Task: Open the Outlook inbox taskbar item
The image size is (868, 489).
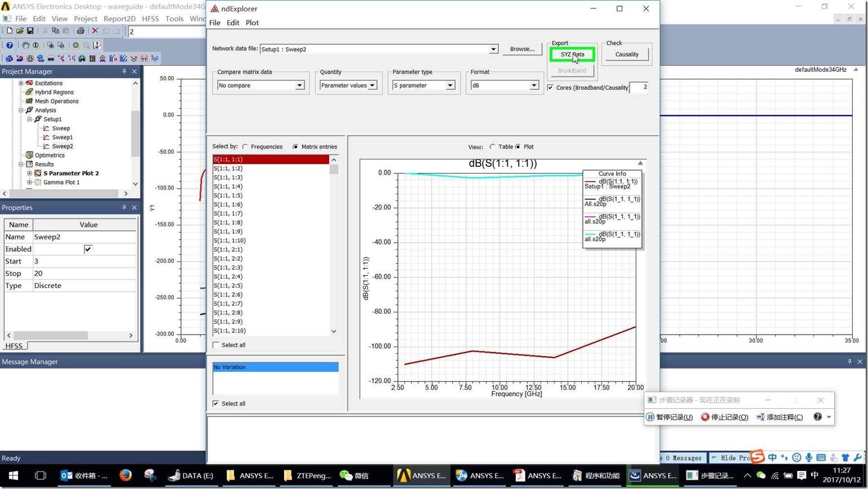Action: [x=85, y=475]
